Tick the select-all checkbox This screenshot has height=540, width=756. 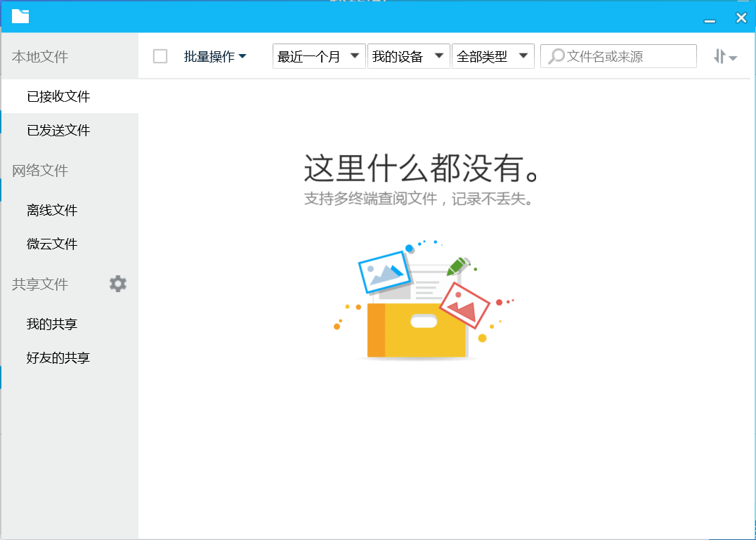160,56
